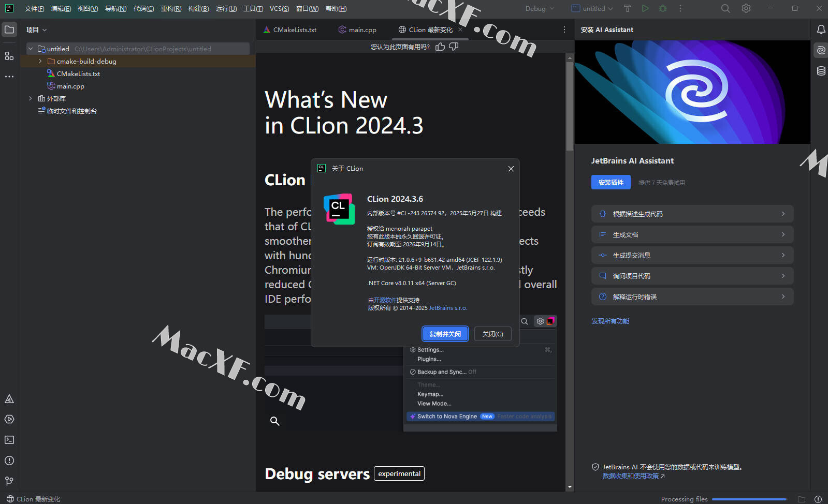This screenshot has height=504, width=828.
Task: Open IDE settings gear icon
Action: coord(746,8)
